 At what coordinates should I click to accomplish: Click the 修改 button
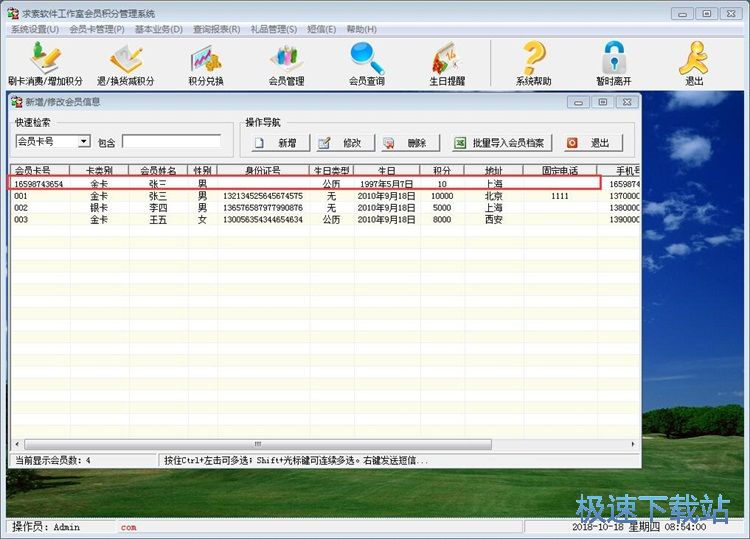point(345,143)
